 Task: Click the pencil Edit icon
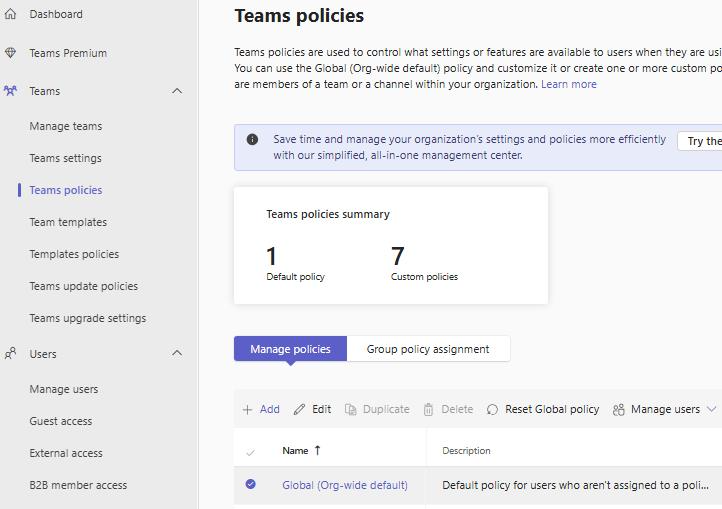[299, 410]
